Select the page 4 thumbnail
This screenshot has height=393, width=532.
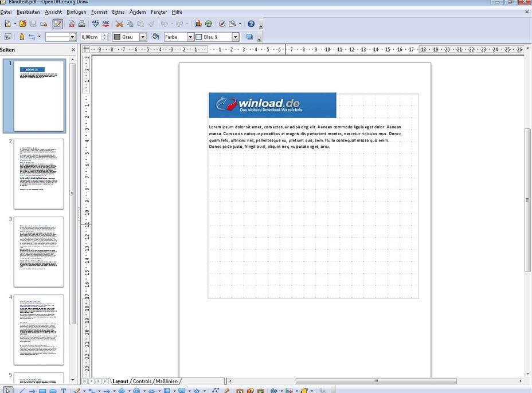tap(38, 330)
